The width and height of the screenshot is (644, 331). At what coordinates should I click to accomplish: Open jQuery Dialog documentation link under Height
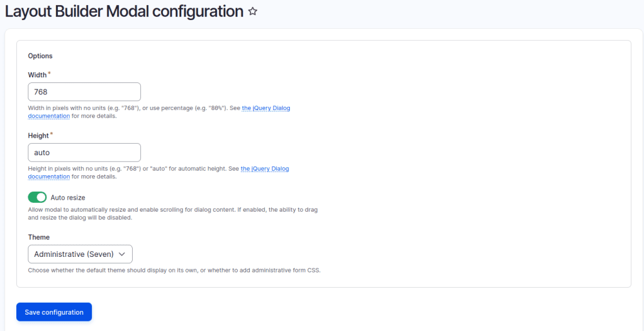tap(265, 169)
